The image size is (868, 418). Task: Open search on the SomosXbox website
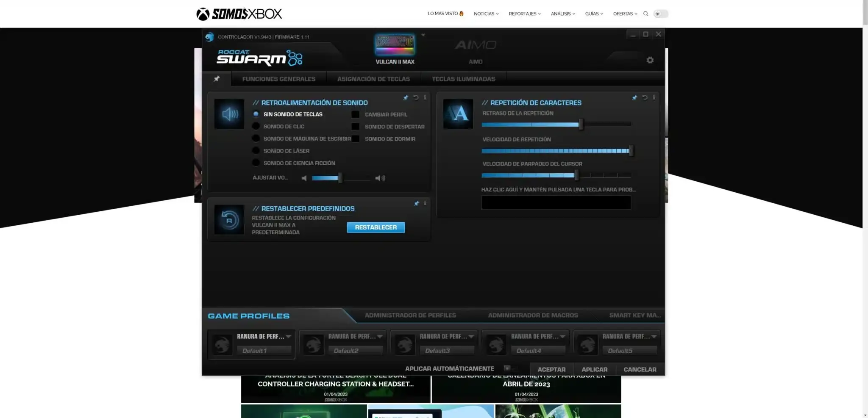point(645,14)
